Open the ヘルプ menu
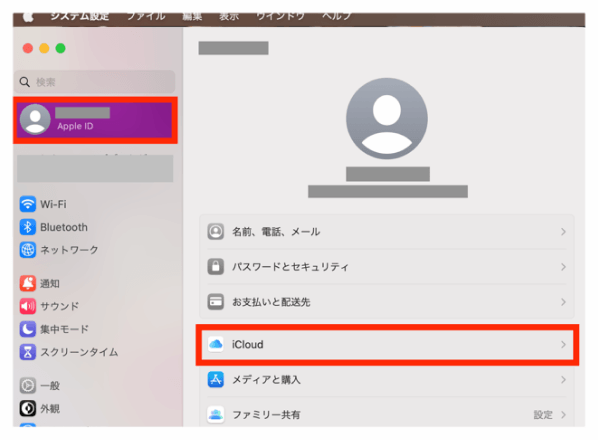 tap(336, 16)
